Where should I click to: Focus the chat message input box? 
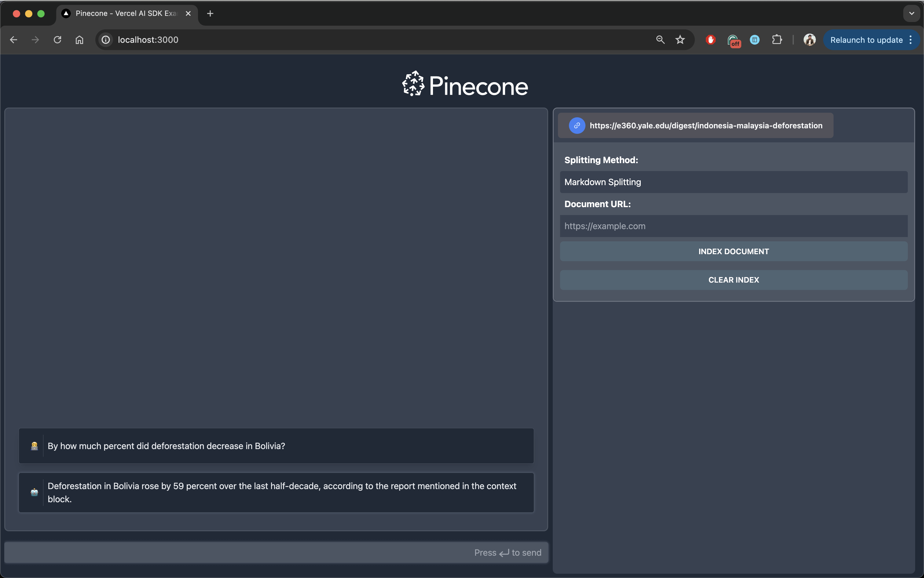click(x=237, y=552)
